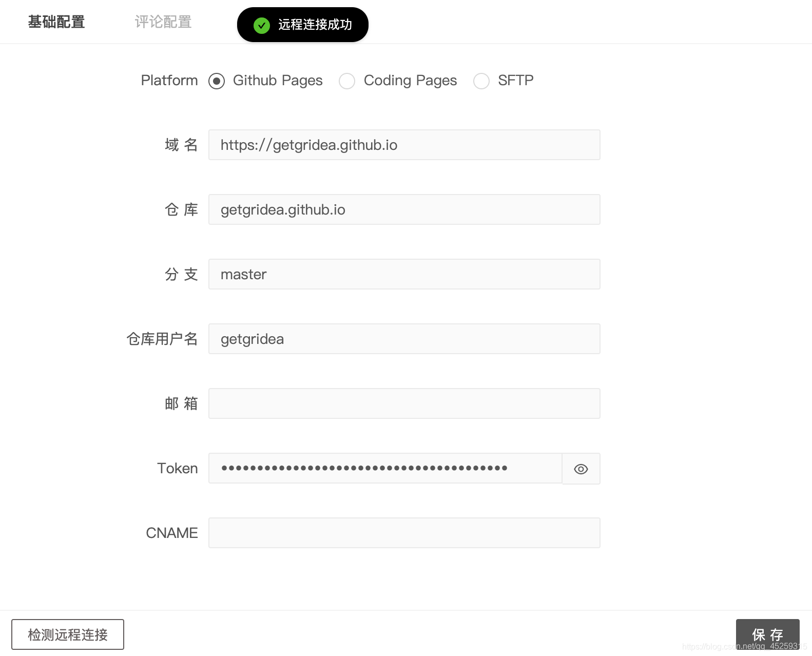Toggle Token visibility with the eye icon
Image resolution: width=812 pixels, height=656 pixels.
coord(581,469)
